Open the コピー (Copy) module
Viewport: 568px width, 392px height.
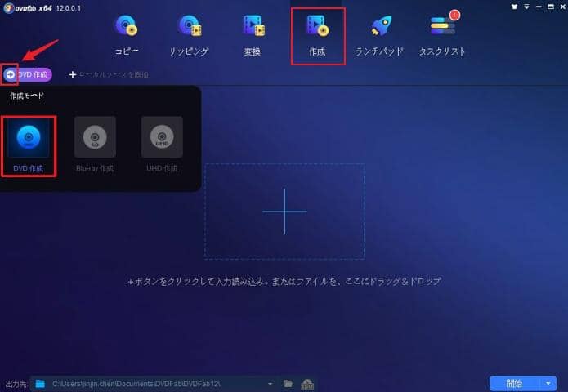(126, 35)
